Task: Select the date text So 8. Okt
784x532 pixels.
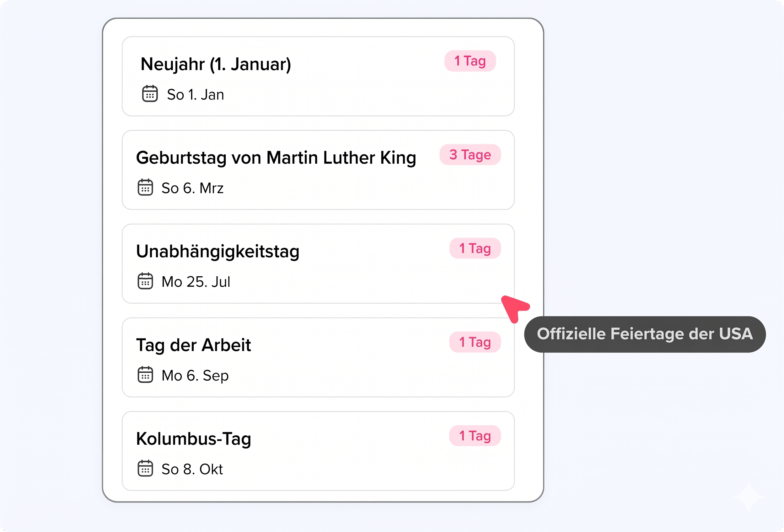Action: click(192, 469)
